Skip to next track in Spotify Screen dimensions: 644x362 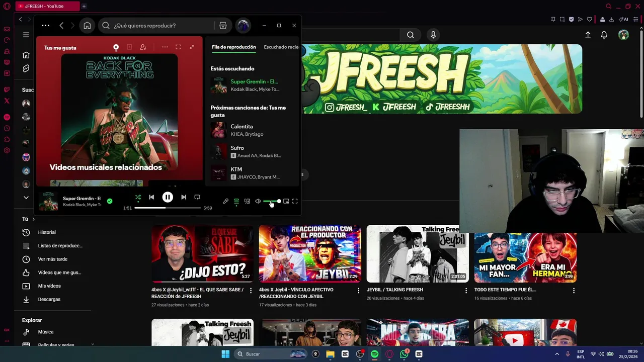pyautogui.click(x=184, y=198)
